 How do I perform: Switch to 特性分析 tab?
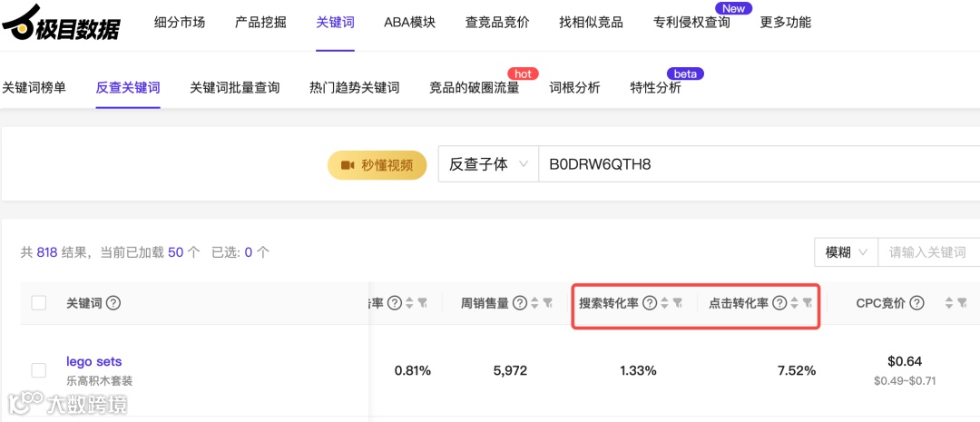click(x=656, y=87)
